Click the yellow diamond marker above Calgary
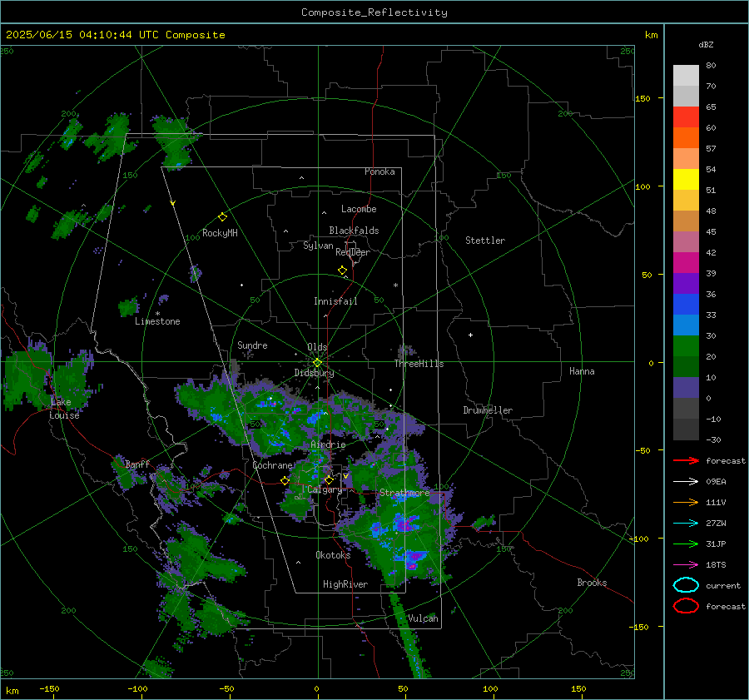The width and height of the screenshot is (749, 700). coord(329,479)
